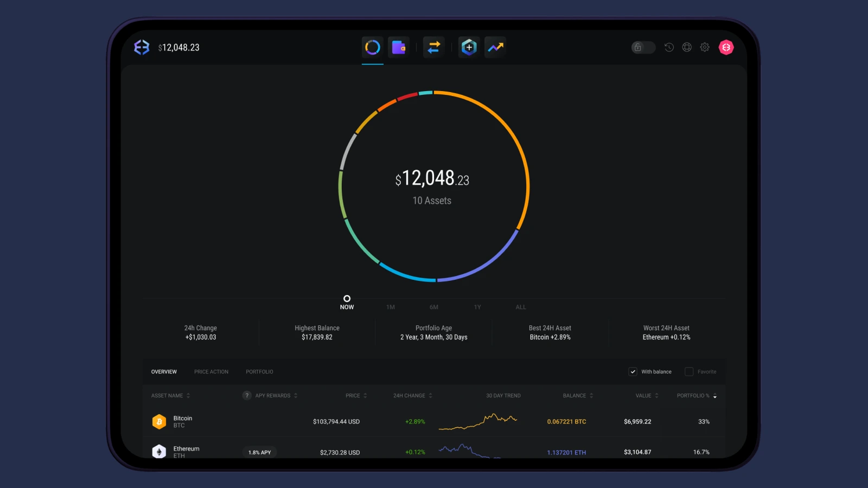This screenshot has height=488, width=868.
Task: Sort by 24H Change column
Action: point(413,396)
